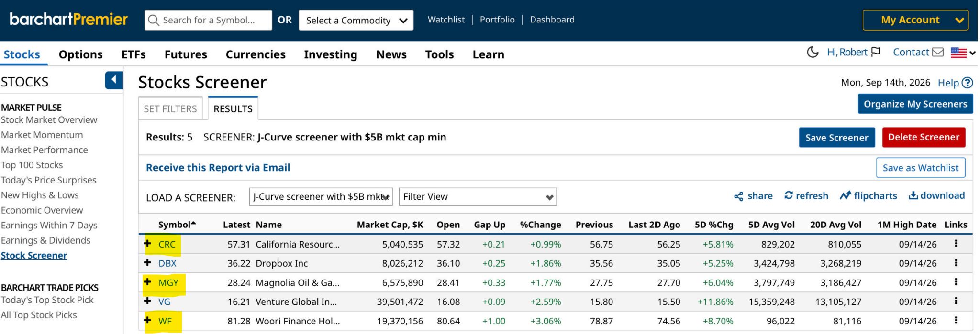
Task: Open the Select a Commodity dropdown
Action: 356,20
